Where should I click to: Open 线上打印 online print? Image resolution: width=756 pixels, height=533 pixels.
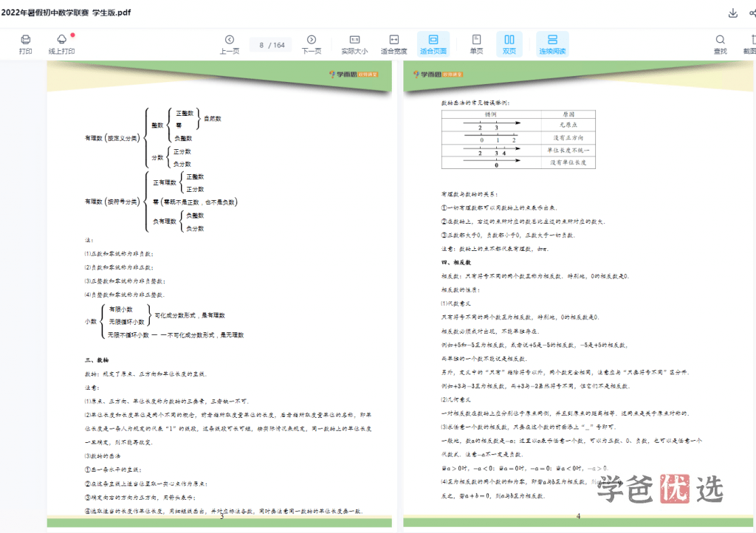click(x=62, y=44)
